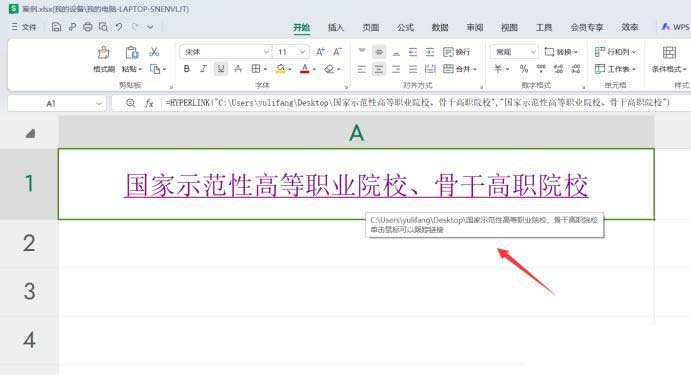Viewport: 691px width, 375px height.
Task: Click the Name Box showing A1
Action: (x=56, y=104)
